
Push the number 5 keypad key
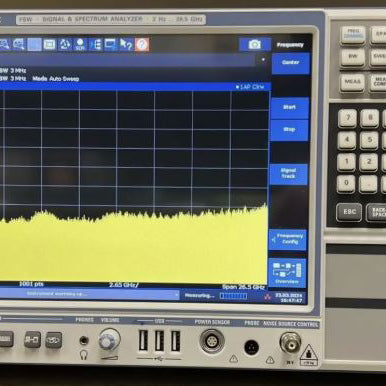369,140
